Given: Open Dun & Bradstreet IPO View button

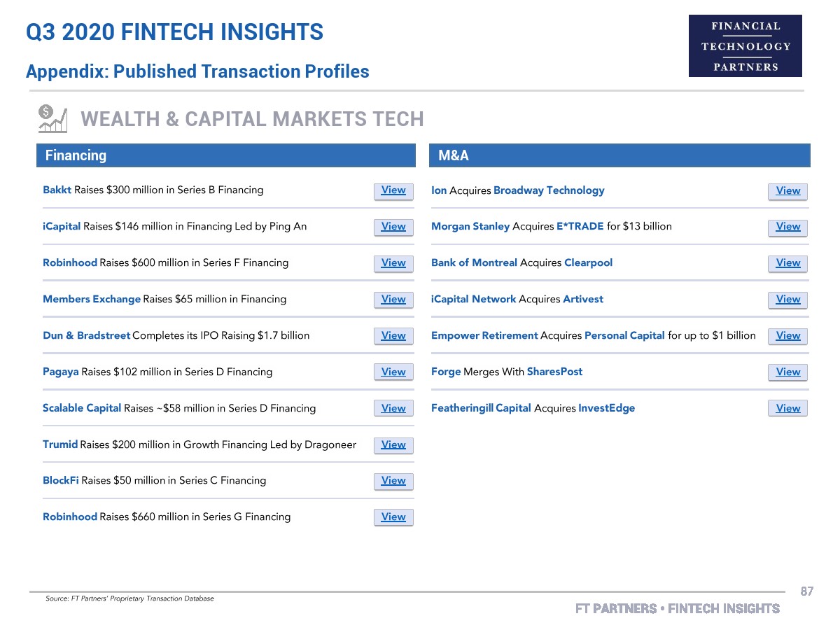Looking at the screenshot, I should pos(393,336).
